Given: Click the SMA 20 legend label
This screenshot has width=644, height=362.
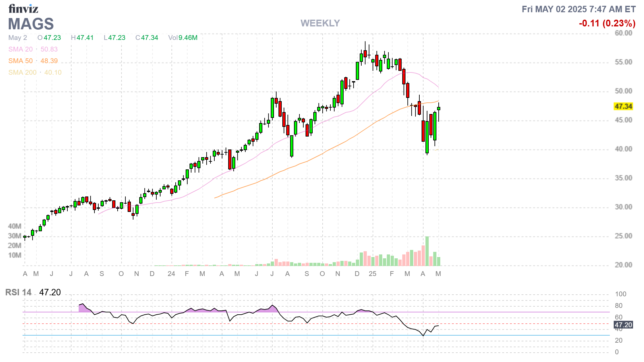Looking at the screenshot, I should pyautogui.click(x=20, y=49).
